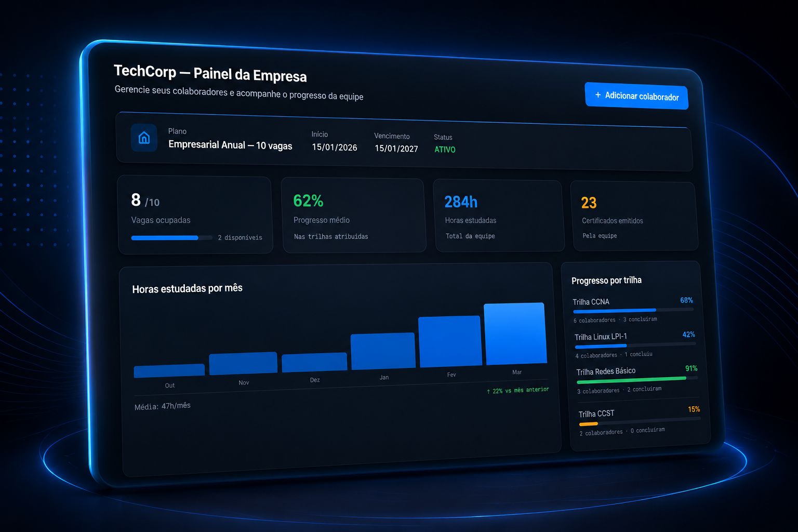Open the Horas estudadas 284h card
The height and width of the screenshot is (532, 798).
499,216
